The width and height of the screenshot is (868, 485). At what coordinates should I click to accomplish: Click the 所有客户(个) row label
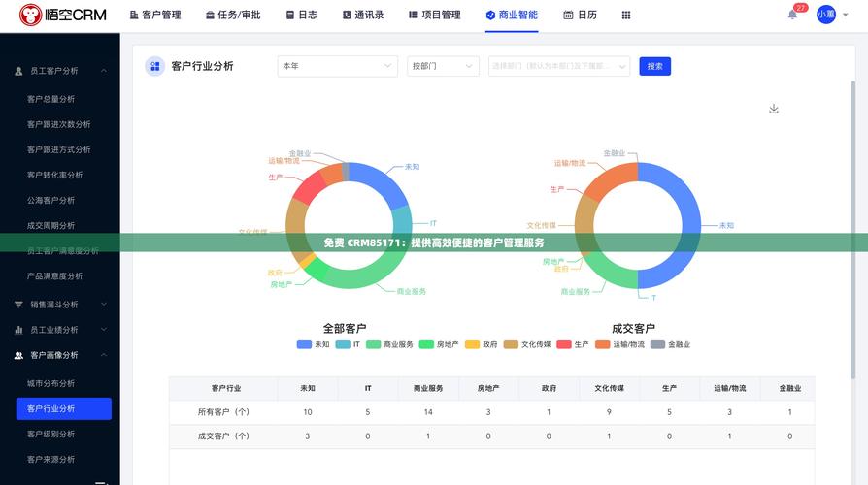[x=223, y=412]
